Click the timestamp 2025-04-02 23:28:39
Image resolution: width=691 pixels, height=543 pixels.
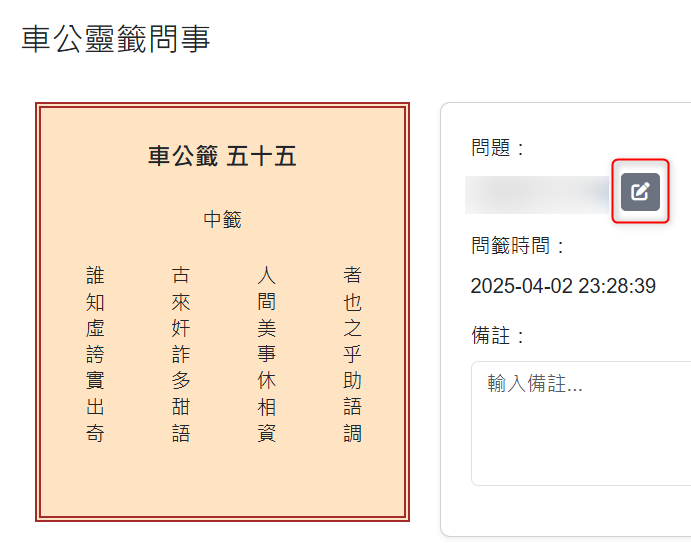[563, 287]
